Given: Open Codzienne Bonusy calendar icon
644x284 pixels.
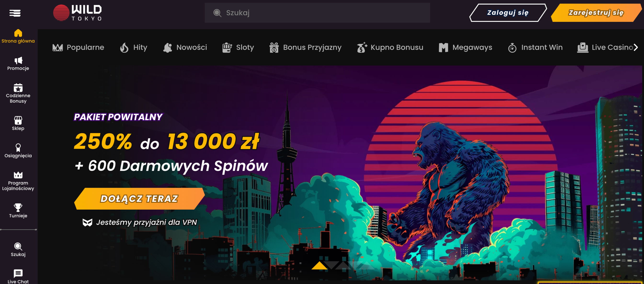Looking at the screenshot, I should [18, 88].
